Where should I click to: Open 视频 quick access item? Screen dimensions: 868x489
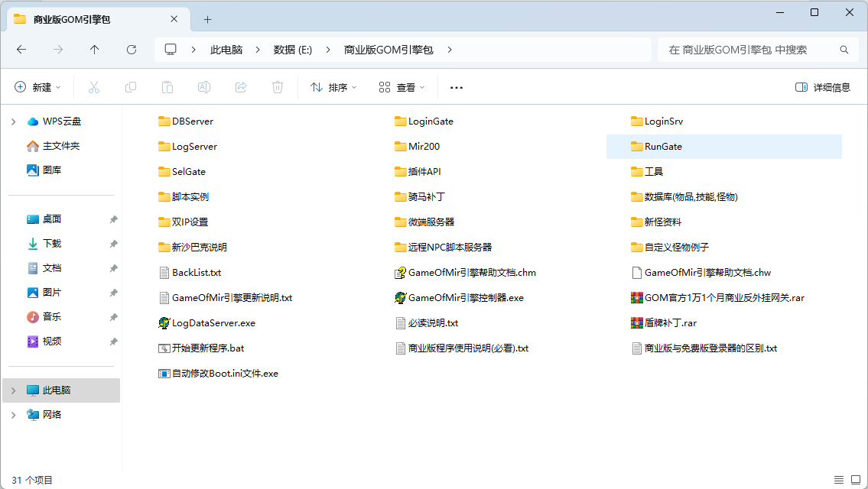44,342
